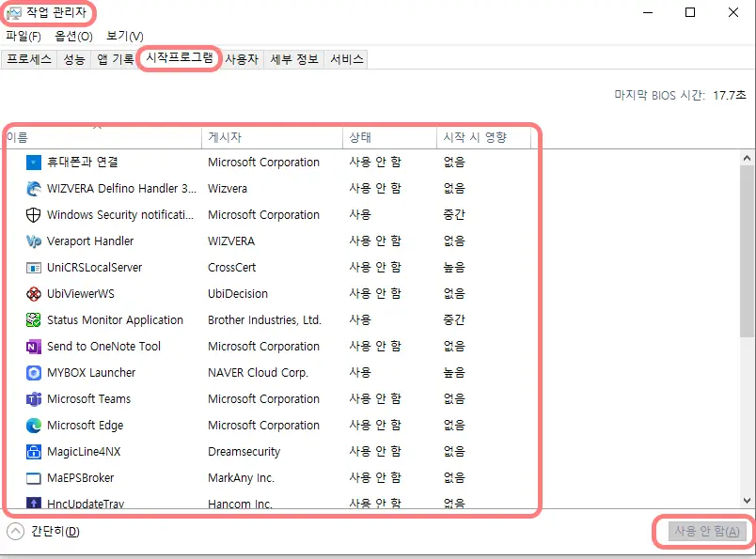Select the UniCRSLocalServer row name

pos(94,268)
